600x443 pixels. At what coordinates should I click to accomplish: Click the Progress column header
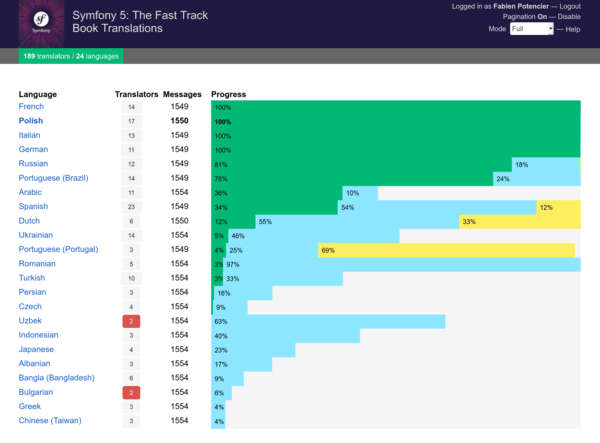pyautogui.click(x=228, y=94)
